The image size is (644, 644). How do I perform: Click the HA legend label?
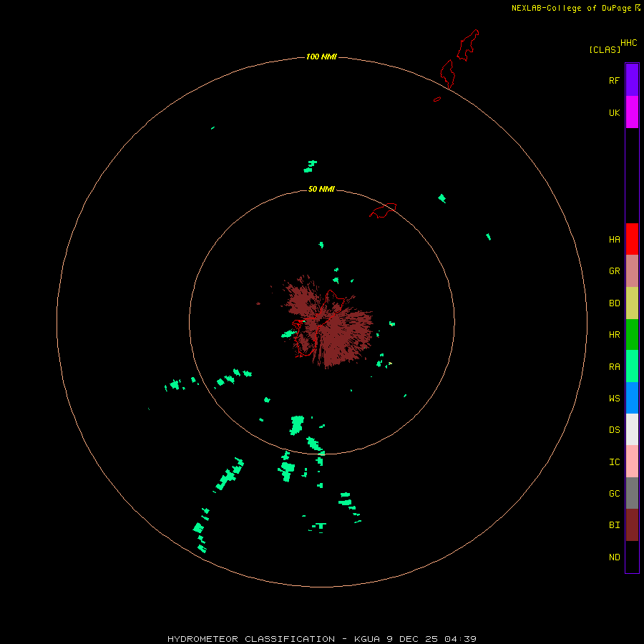click(614, 240)
